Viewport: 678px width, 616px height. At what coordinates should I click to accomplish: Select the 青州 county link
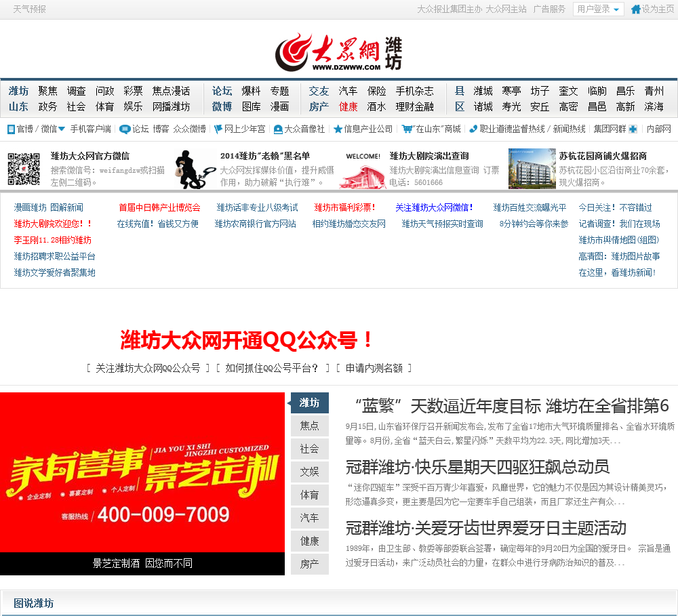[654, 91]
